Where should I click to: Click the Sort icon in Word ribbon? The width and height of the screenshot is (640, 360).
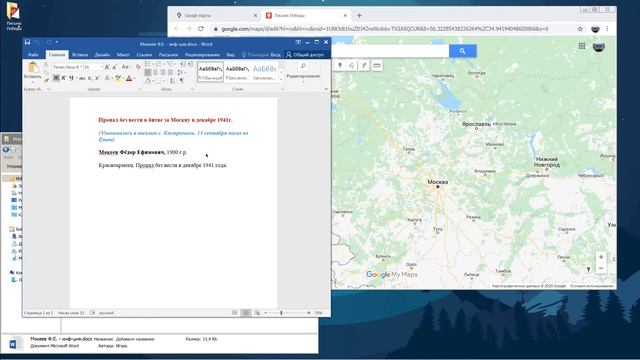tap(172, 80)
